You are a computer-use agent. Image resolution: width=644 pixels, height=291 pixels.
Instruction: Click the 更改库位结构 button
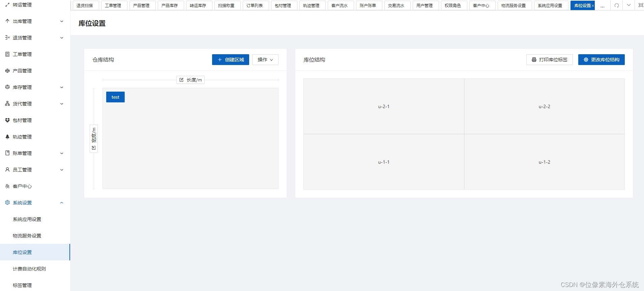click(x=602, y=60)
